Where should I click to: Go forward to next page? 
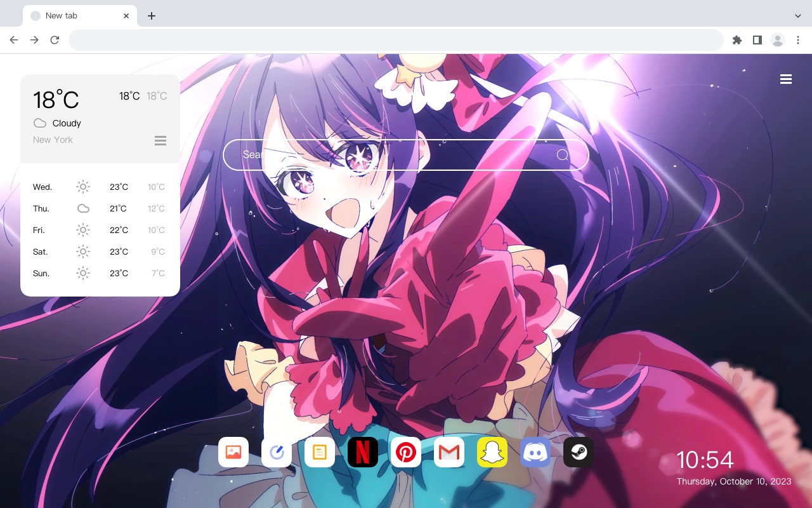34,40
